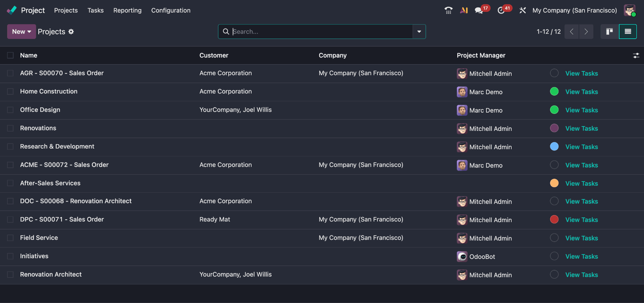
Task: Open the company switcher My Company (San Francisco)
Action: [x=575, y=10]
